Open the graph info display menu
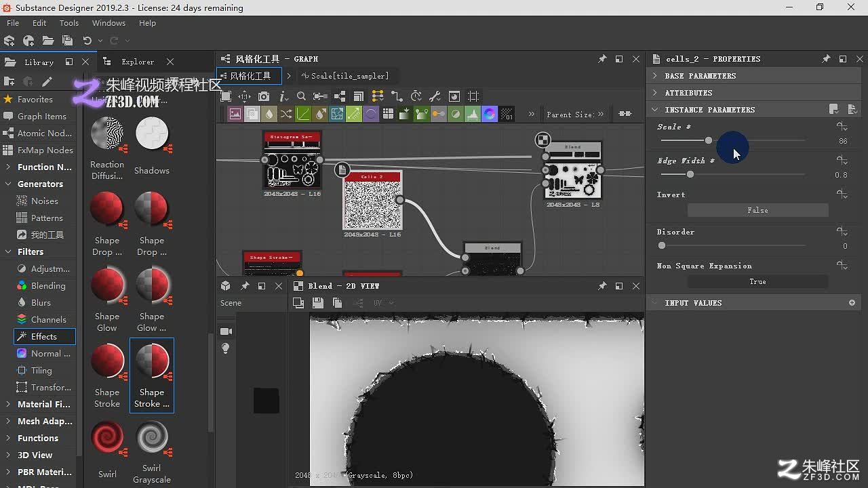Viewport: 868px width, 488px height. coord(283,96)
